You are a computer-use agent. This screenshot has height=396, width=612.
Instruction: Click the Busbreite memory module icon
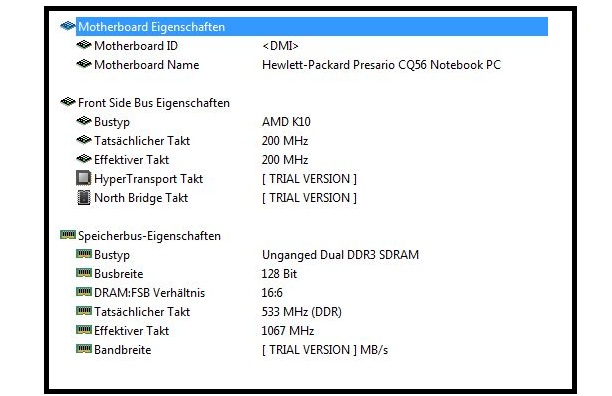84,272
